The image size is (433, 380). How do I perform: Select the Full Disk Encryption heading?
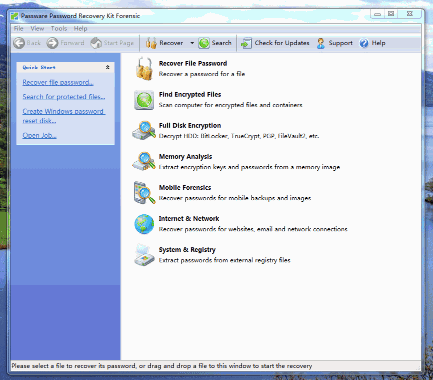pos(190,125)
